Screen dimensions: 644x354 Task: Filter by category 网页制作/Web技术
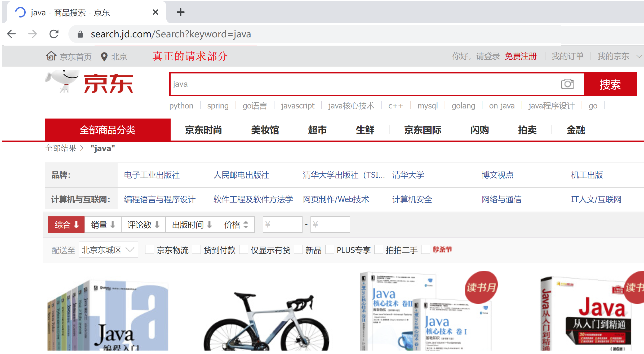coord(336,199)
